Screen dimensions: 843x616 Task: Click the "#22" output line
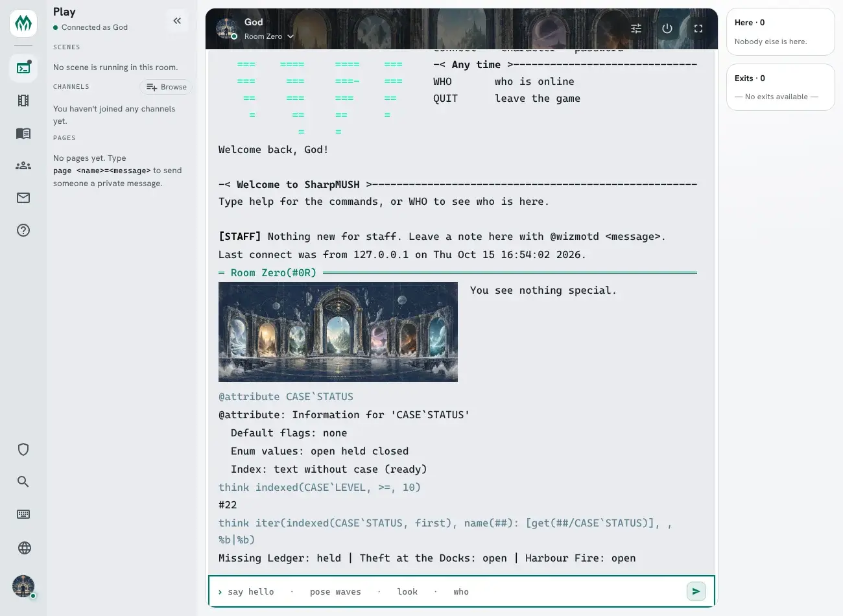(x=228, y=505)
